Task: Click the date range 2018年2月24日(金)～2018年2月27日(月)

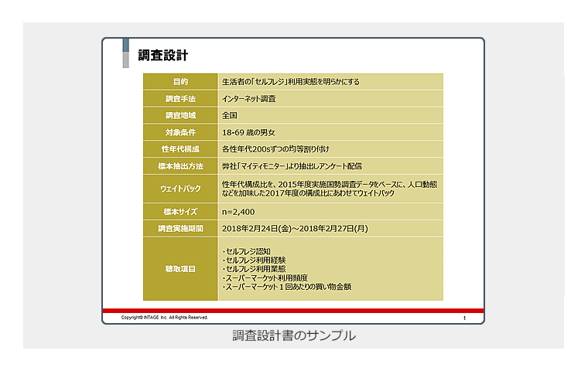Action: pos(295,229)
